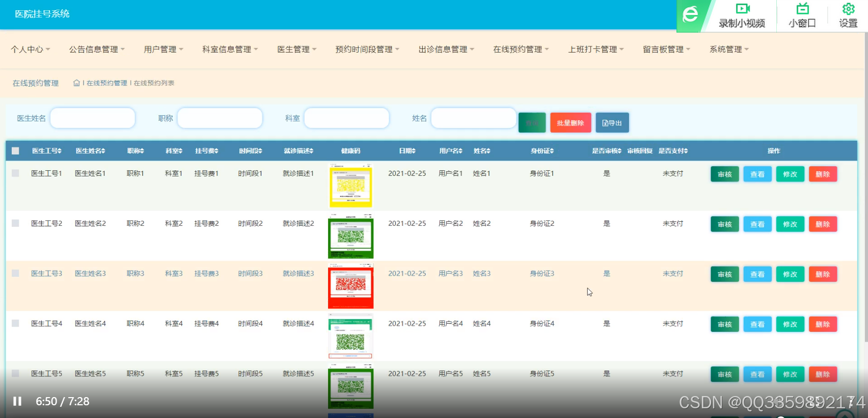Viewport: 868px width, 418px height.
Task: Click the green search button
Action: [x=532, y=123]
